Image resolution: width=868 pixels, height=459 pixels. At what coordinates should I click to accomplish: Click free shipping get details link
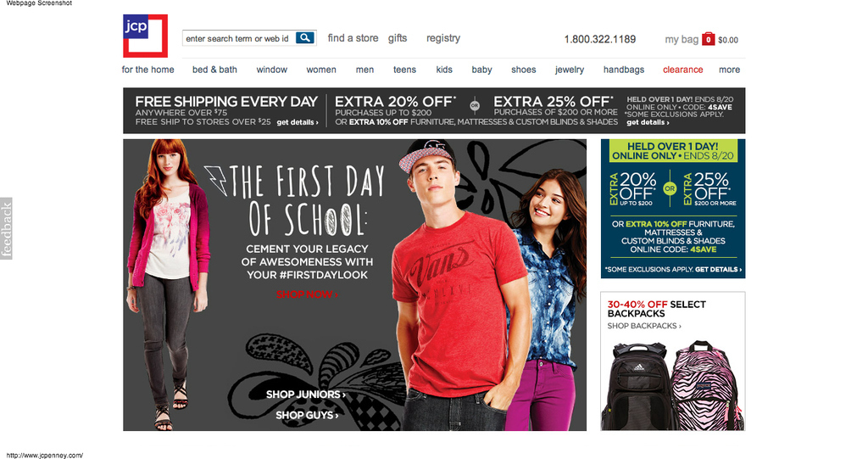pyautogui.click(x=298, y=122)
